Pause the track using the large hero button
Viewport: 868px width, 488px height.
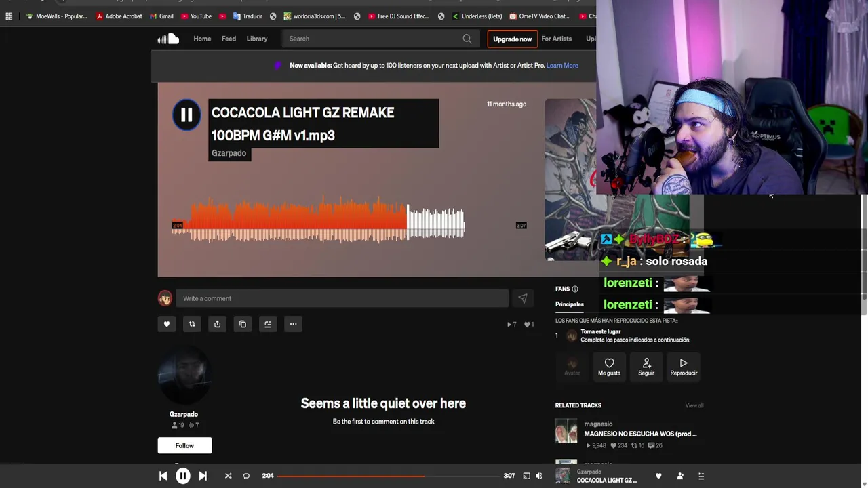click(x=186, y=115)
